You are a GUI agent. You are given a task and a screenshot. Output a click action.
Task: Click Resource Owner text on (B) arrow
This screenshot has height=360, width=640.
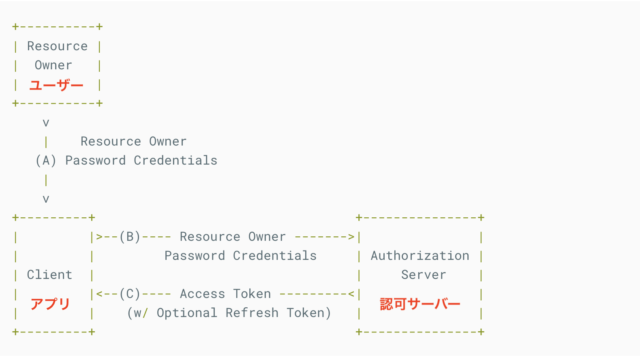(x=233, y=237)
